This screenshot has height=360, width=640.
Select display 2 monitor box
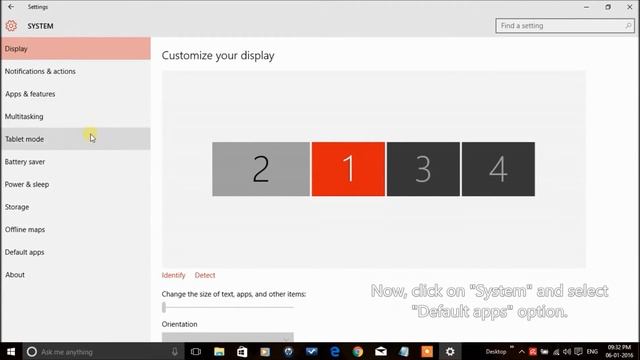261,169
